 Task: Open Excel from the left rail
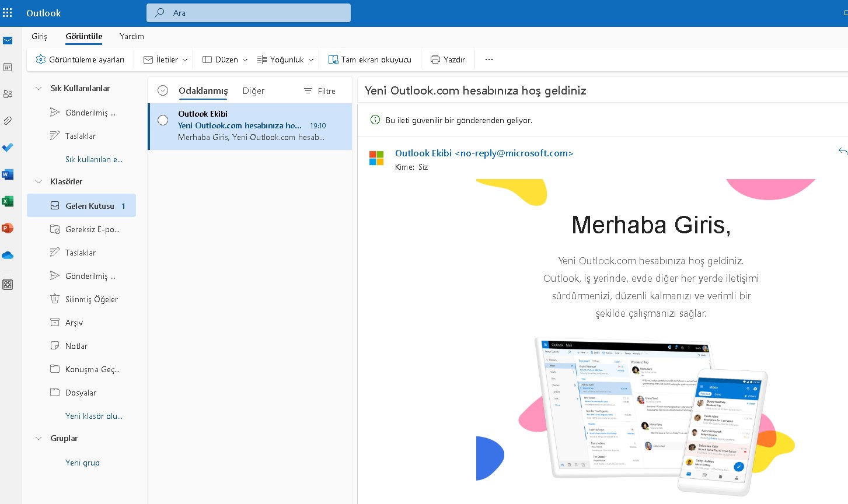point(8,201)
